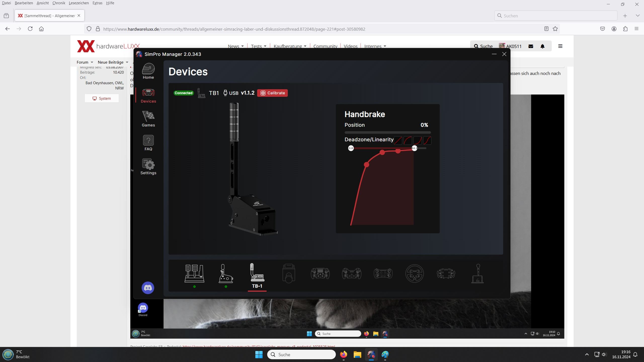This screenshot has height=362, width=644.
Task: Open forum notifications bell icon
Action: [543, 46]
